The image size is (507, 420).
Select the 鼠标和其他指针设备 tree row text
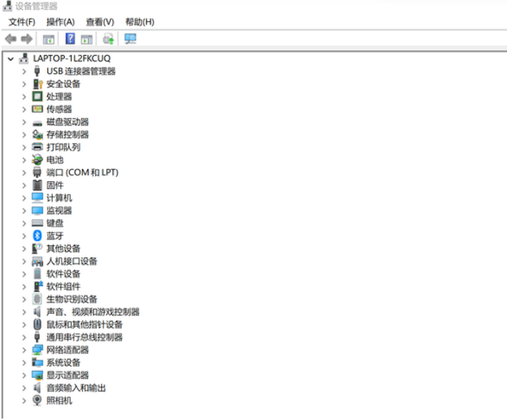[84, 324]
